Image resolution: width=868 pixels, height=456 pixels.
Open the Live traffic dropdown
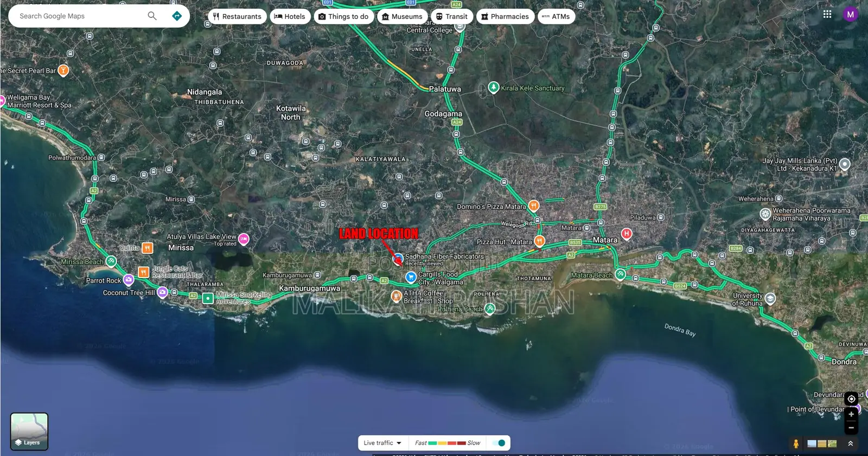(382, 443)
